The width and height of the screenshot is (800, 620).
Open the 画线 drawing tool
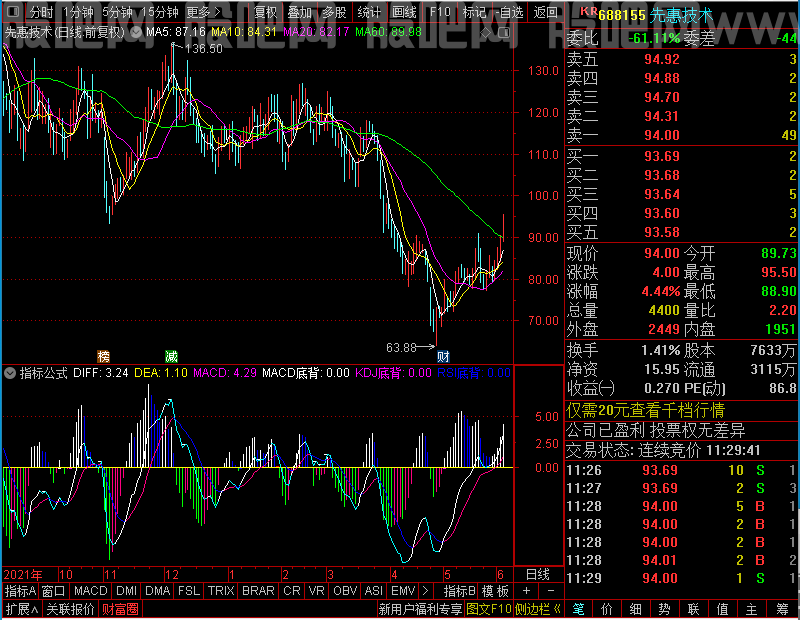(x=404, y=12)
